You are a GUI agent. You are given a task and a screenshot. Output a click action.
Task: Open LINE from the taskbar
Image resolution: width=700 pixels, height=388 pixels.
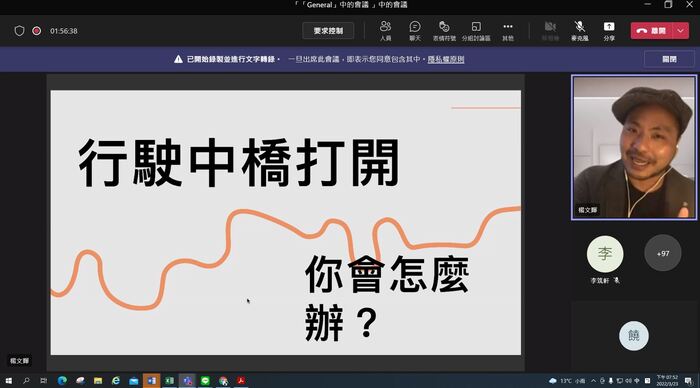205,381
